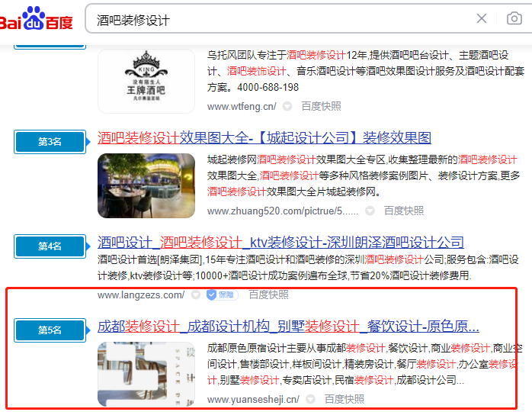Expand dropdown arrow next to zhuang520.com URL
Image resolution: width=532 pixels, height=412 pixels.
(370, 211)
